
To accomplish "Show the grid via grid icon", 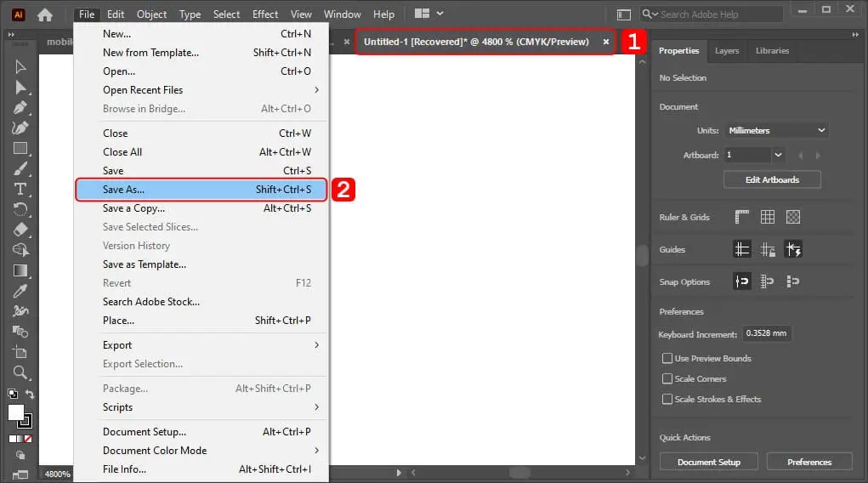I will 768,217.
